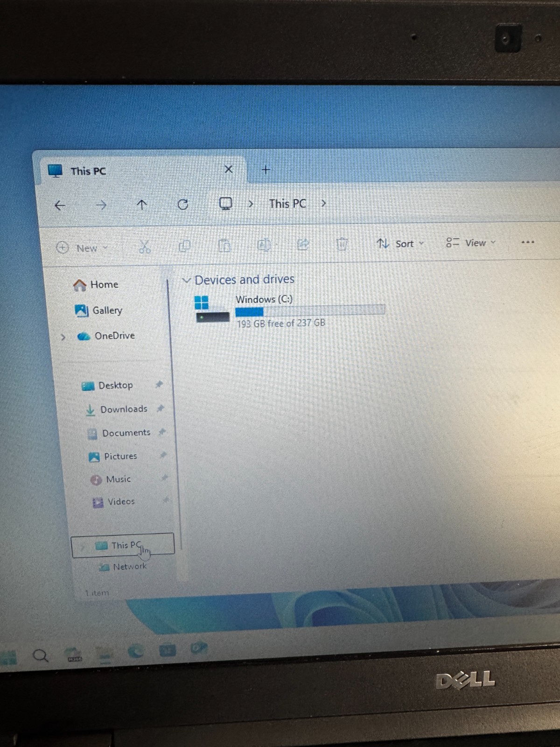Select This PC in navigation pane
The width and height of the screenshot is (560, 747).
123,545
